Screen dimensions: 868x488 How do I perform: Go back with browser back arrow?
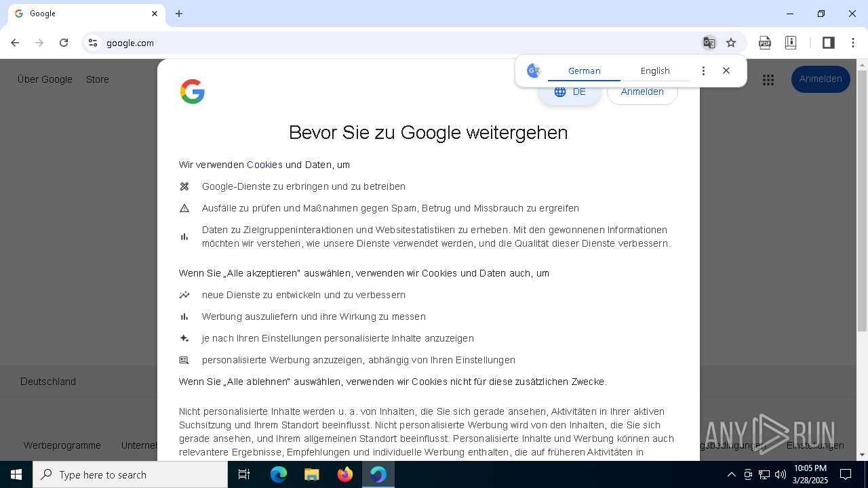click(15, 43)
